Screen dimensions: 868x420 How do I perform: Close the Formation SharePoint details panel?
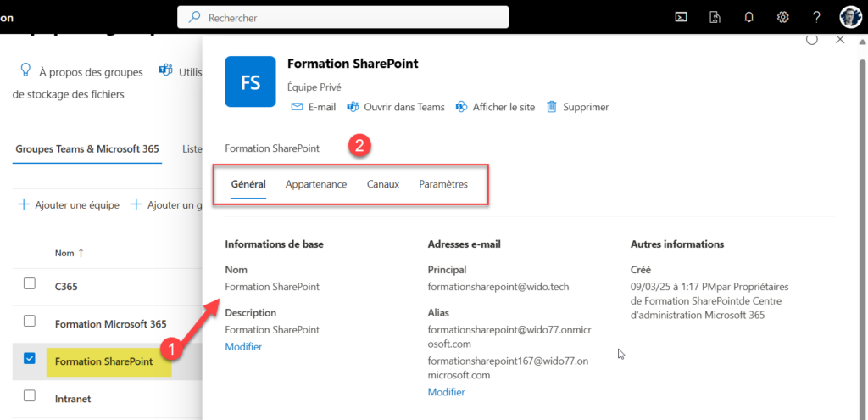point(840,39)
